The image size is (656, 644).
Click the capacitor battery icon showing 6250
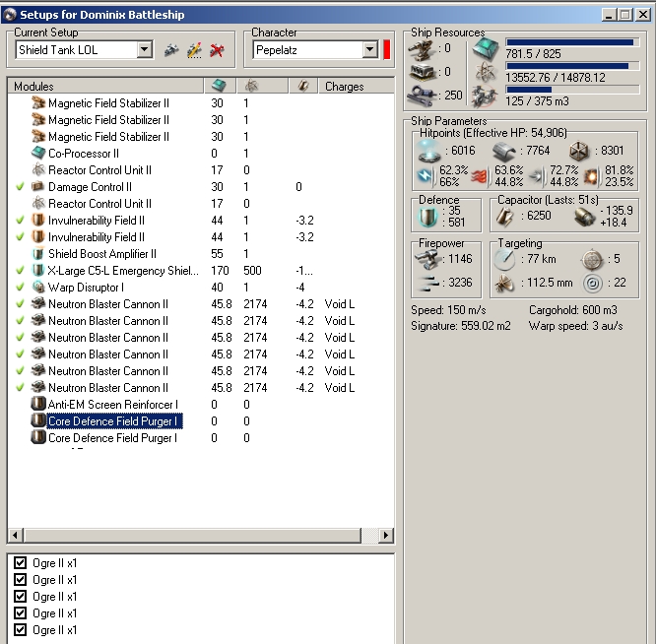[505, 217]
